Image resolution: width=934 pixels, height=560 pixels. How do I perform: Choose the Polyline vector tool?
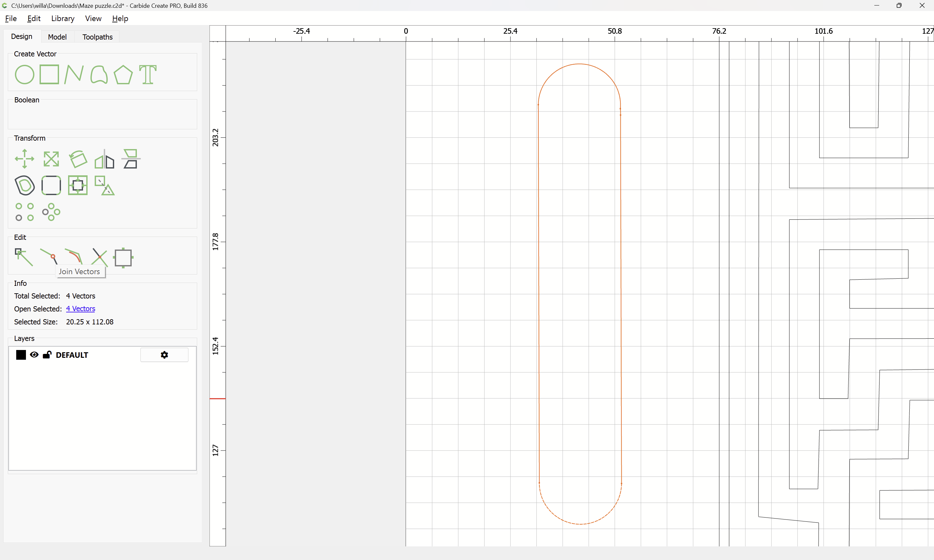pyautogui.click(x=74, y=74)
